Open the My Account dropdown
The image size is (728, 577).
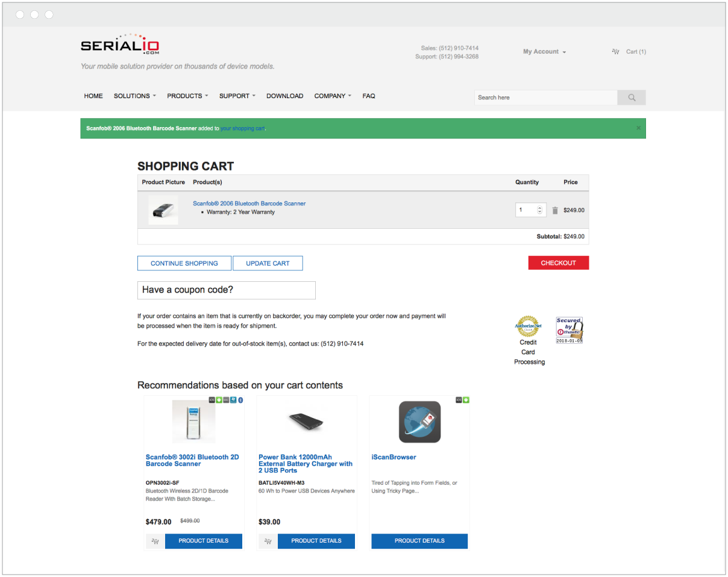[544, 52]
